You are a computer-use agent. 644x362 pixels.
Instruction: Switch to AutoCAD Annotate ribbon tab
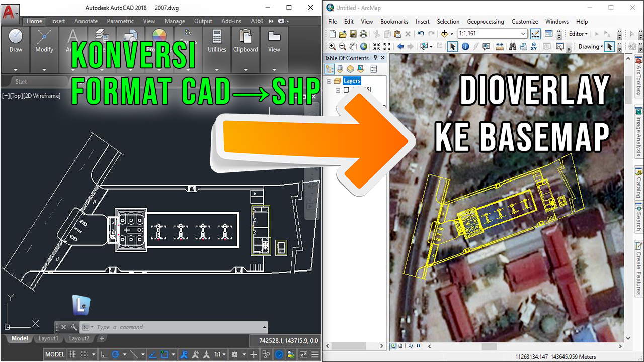(86, 21)
